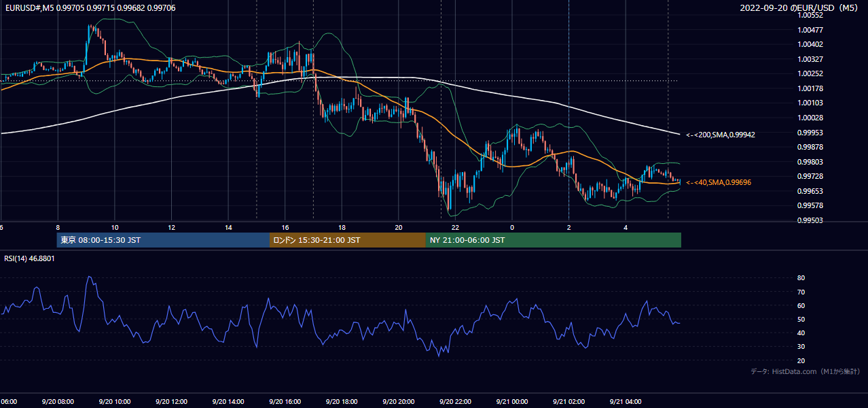Click price level 1.00477 on the axis
The width and height of the screenshot is (868, 408).
[x=812, y=30]
